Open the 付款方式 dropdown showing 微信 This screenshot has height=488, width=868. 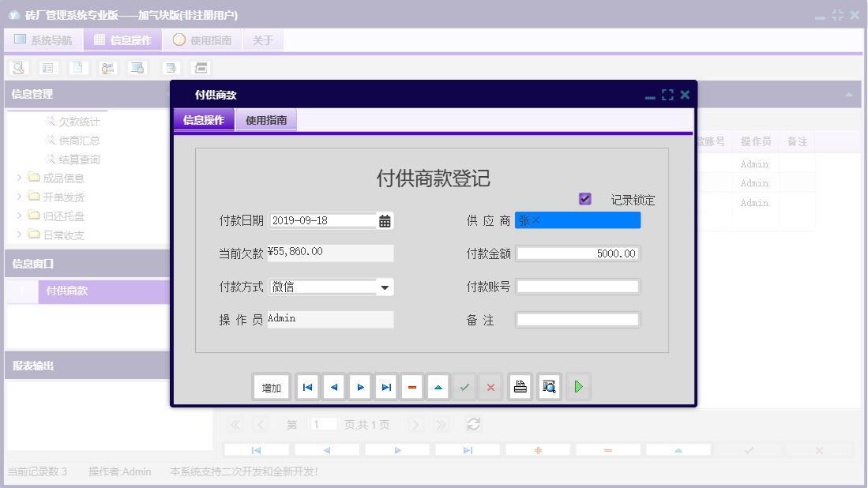[x=385, y=286]
